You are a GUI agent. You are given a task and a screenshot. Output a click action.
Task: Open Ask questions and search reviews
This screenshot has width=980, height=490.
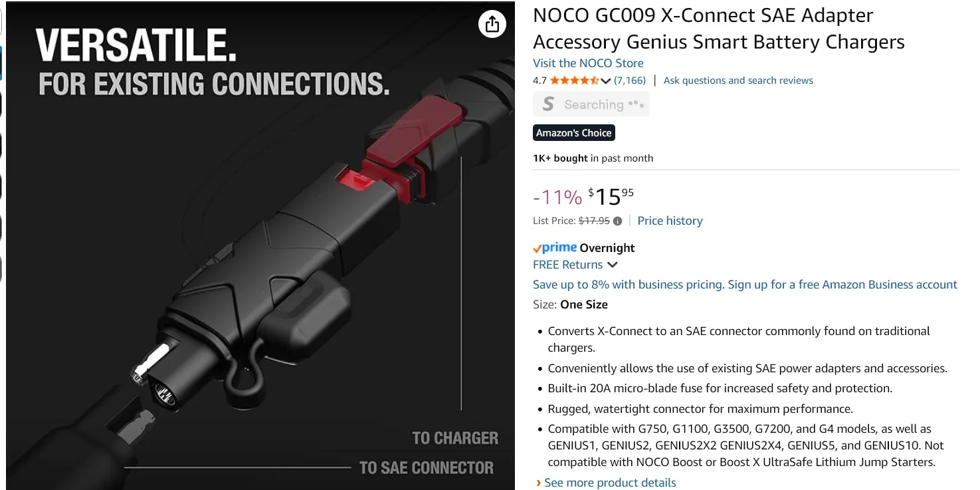click(x=737, y=80)
